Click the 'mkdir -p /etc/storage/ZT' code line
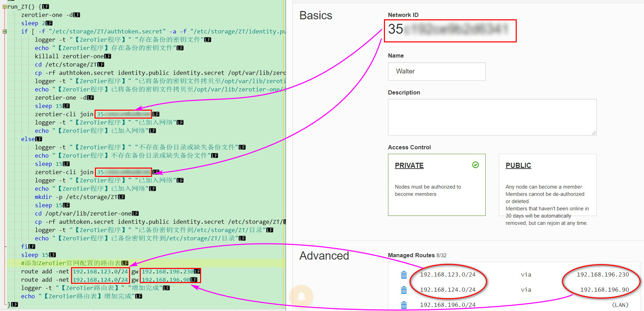Viewport: 644px width, 311px height. (x=76, y=197)
